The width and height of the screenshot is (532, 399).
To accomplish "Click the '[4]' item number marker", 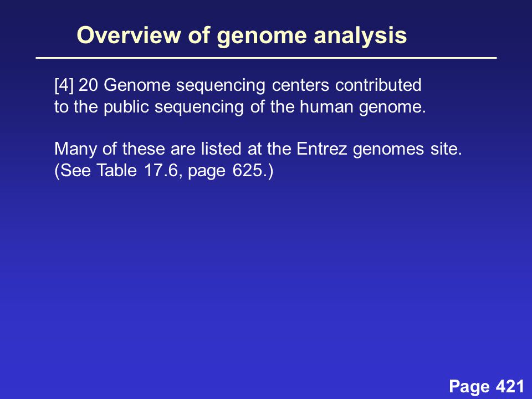I will coord(64,85).
